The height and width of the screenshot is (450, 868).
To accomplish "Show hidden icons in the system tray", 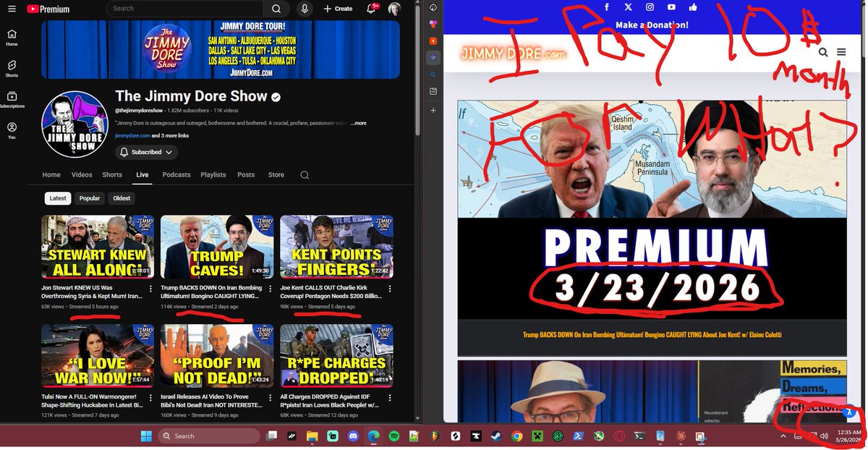I will point(783,436).
